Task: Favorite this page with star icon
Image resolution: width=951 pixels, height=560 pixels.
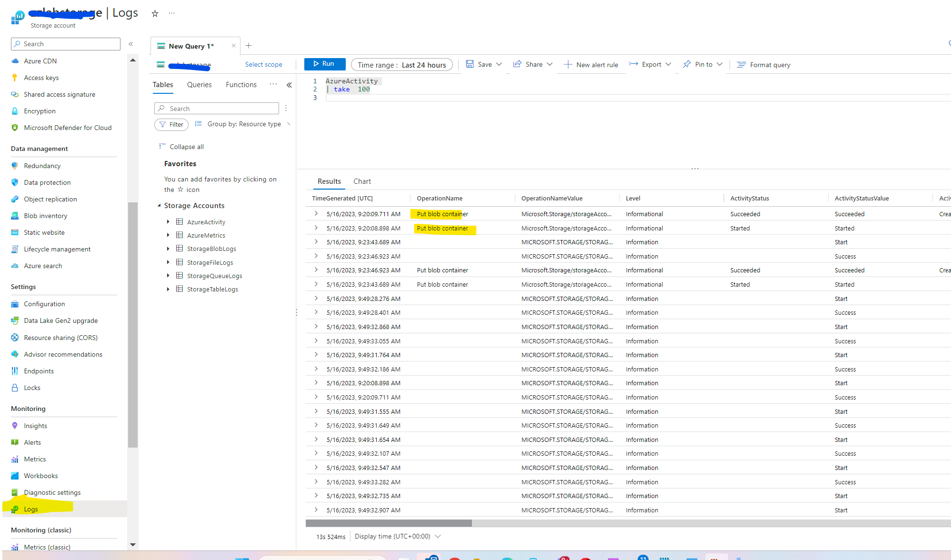Action: tap(155, 13)
